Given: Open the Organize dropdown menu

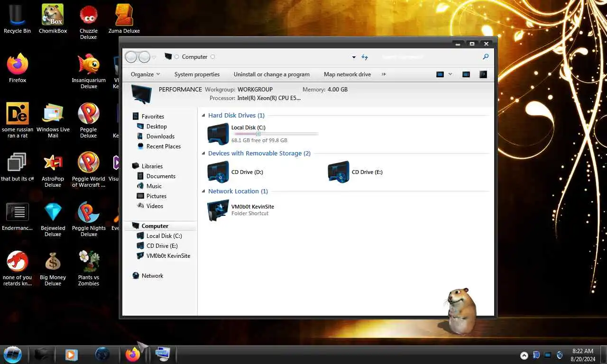Looking at the screenshot, I should tap(145, 74).
